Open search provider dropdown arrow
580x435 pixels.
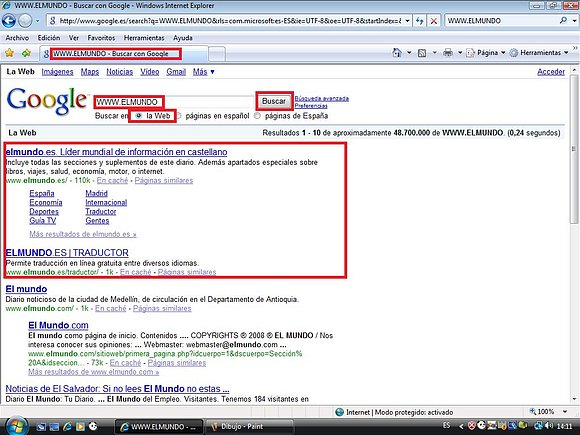(574, 21)
